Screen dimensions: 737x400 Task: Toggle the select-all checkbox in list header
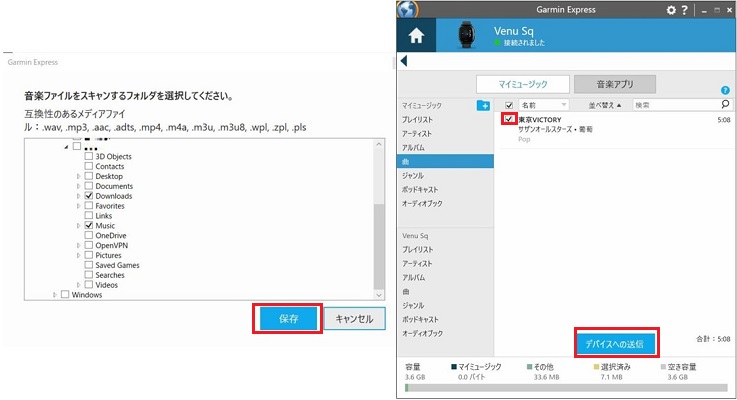pos(509,105)
